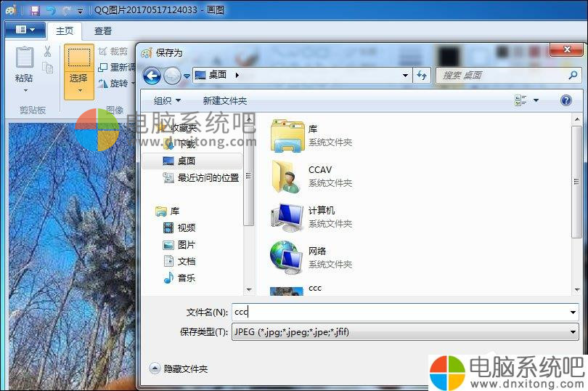588x391 pixels.
Task: Click the navigation pane scroll down arrow
Action: 249,289
